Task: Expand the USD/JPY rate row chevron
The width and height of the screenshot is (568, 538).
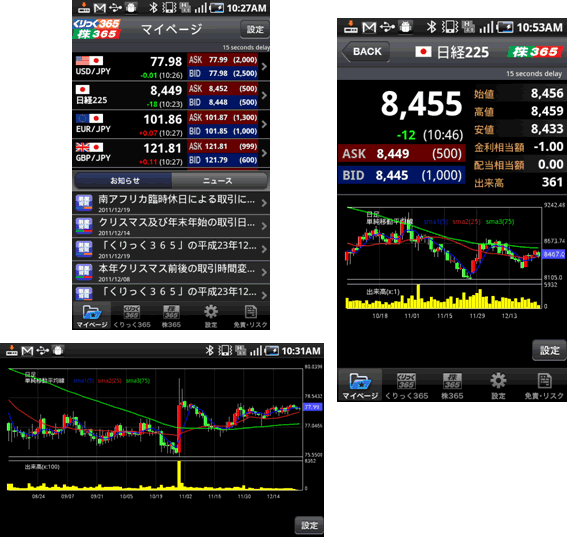Action: [x=264, y=67]
